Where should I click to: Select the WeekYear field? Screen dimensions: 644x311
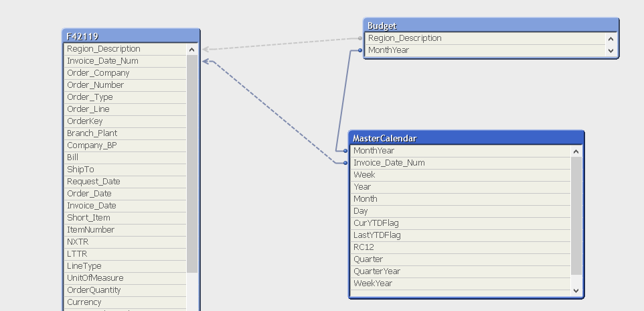[x=461, y=284]
